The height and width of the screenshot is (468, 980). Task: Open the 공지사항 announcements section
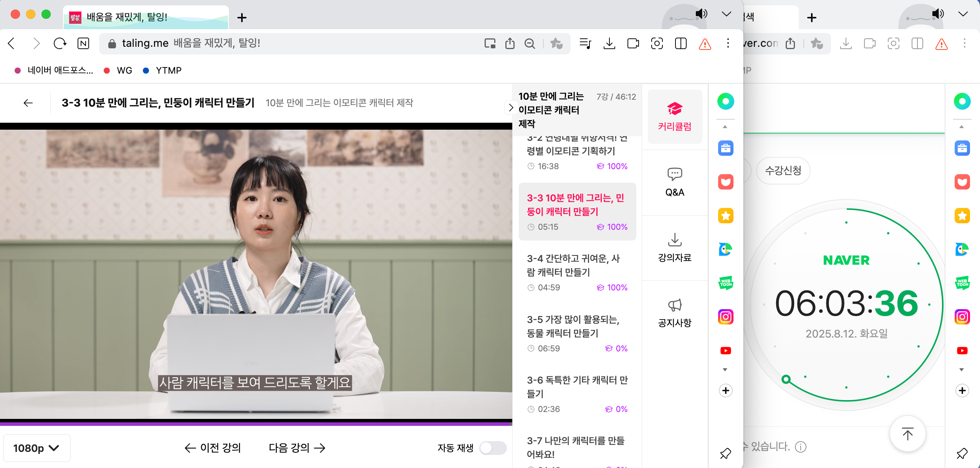[x=674, y=313]
